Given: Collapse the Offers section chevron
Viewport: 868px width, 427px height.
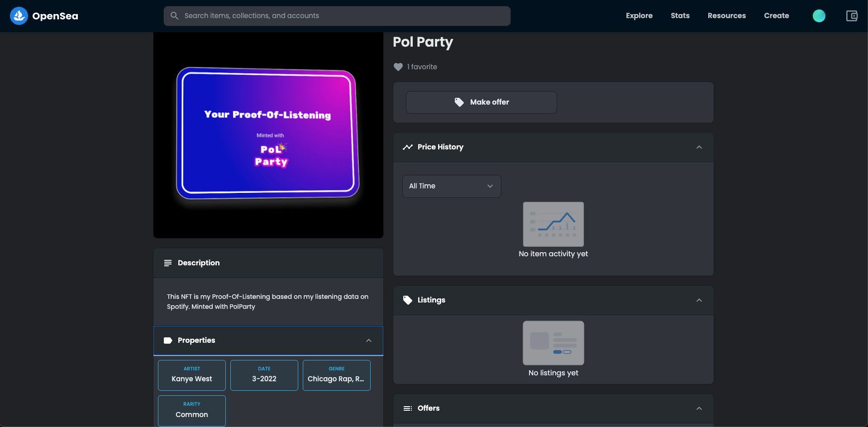Looking at the screenshot, I should pyautogui.click(x=699, y=408).
